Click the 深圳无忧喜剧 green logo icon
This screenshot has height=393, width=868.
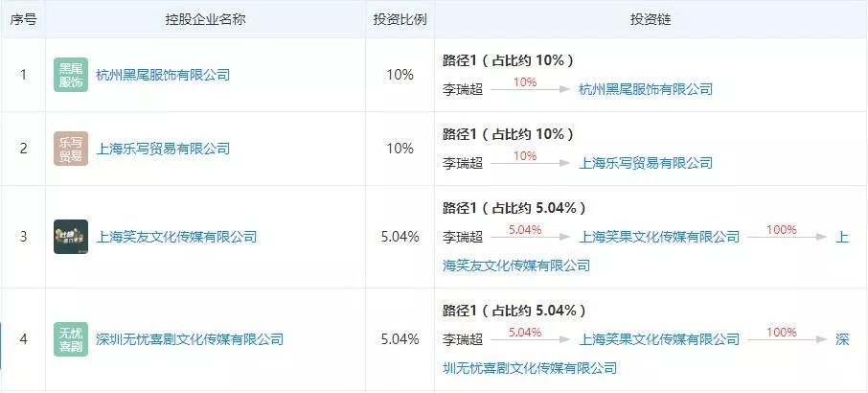click(71, 338)
